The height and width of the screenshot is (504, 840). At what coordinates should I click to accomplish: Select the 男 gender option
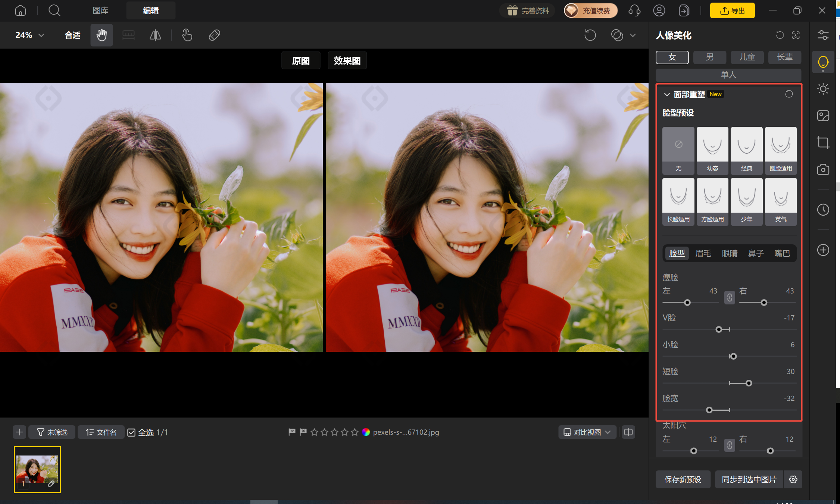coord(709,57)
